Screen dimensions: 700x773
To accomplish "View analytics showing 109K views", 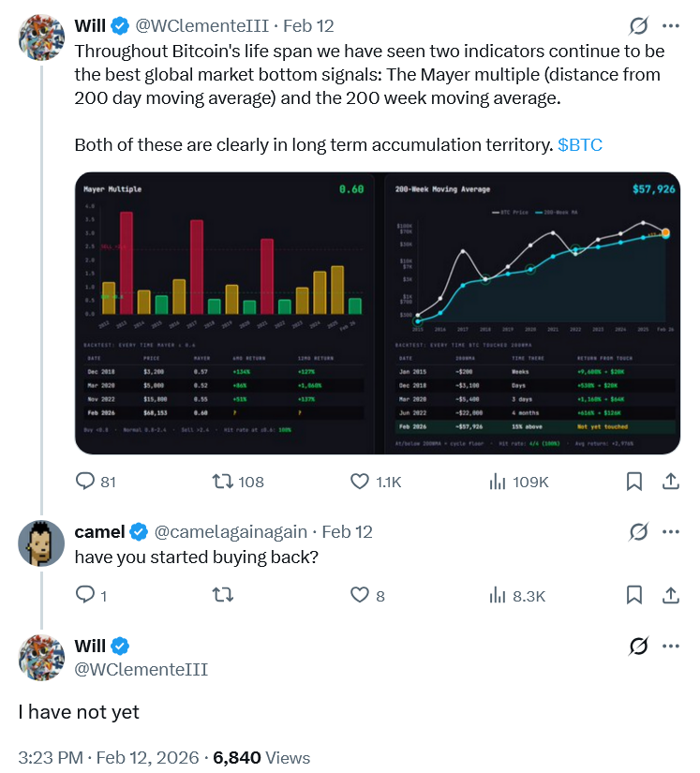I will 498,482.
